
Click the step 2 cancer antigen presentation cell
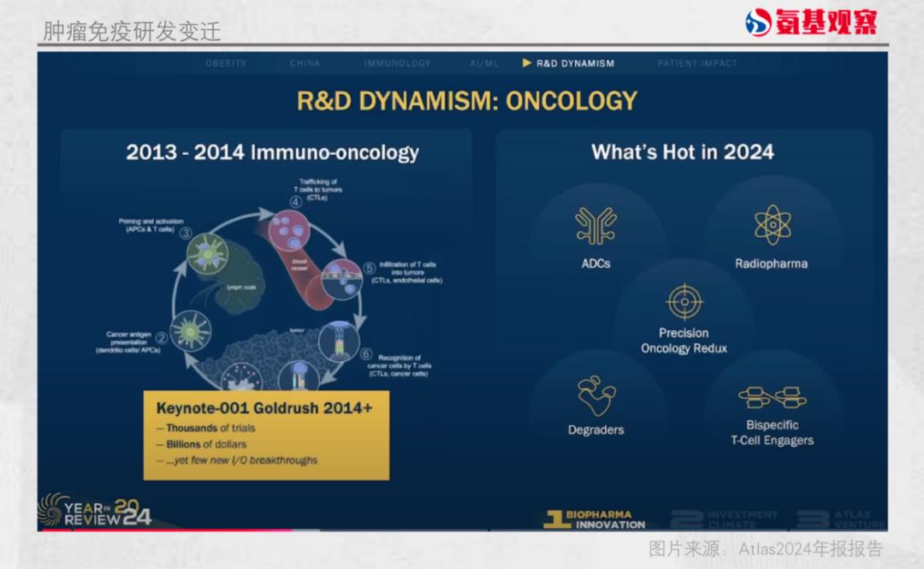[190, 331]
